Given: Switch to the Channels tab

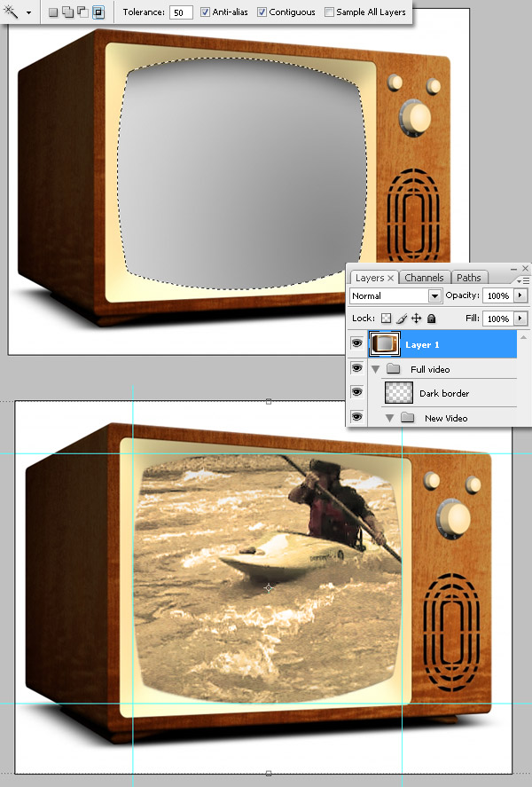Looking at the screenshot, I should click(424, 278).
